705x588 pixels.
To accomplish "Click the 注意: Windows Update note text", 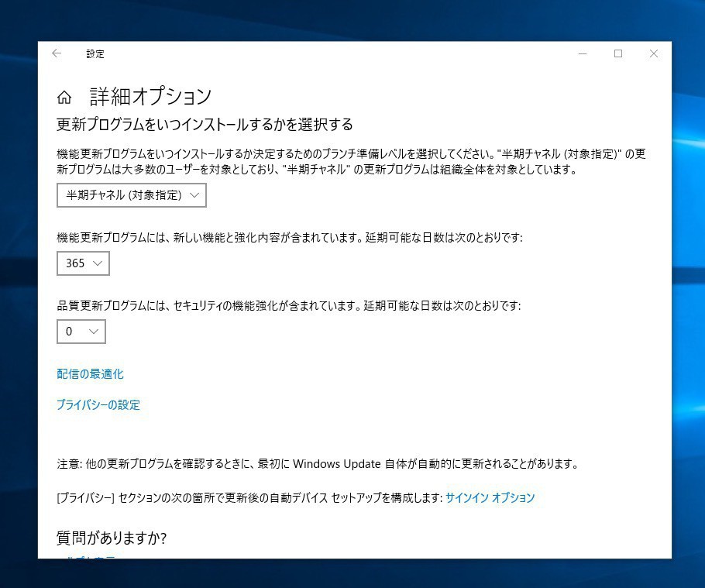I will (x=318, y=463).
